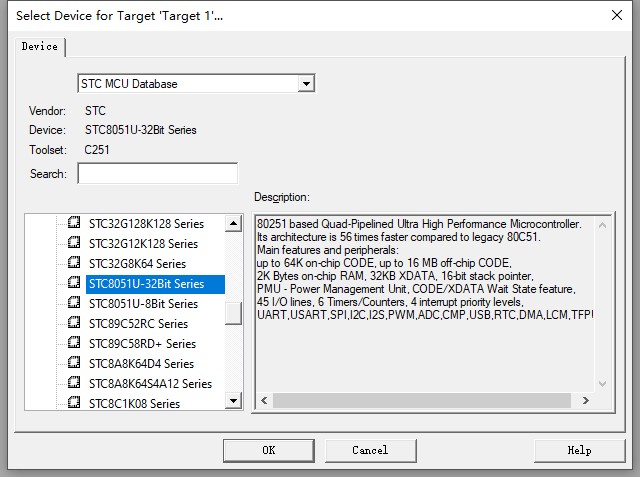This screenshot has width=640, height=477.
Task: Click the chip icon beside STC8A8K64D4 Series
Action: tap(74, 362)
